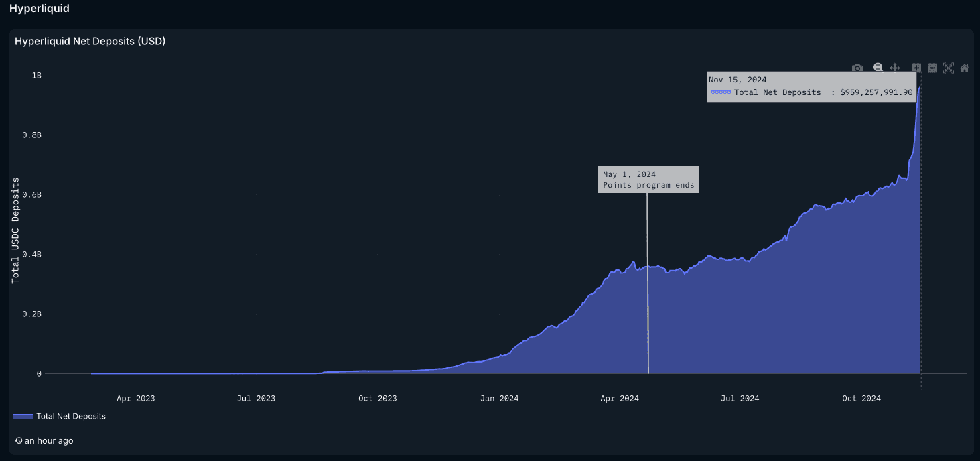Viewport: 980px width, 461px height.
Task: Click the Total Net Deposits color swatch
Action: (22, 416)
